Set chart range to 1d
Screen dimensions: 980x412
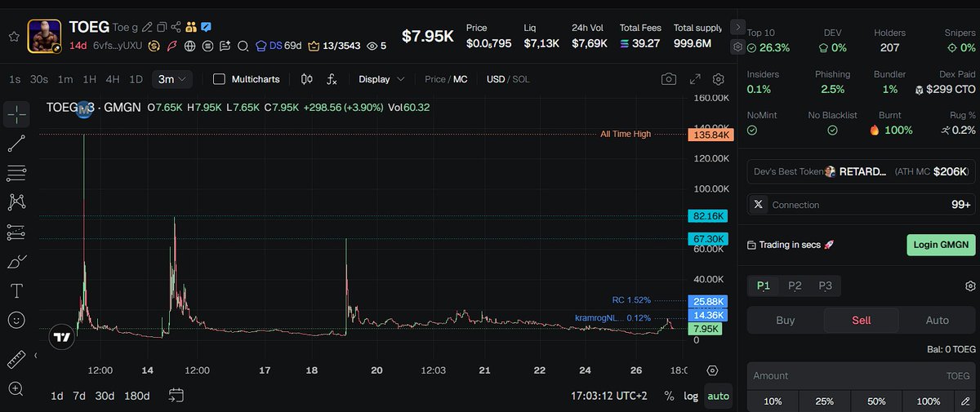click(x=57, y=396)
